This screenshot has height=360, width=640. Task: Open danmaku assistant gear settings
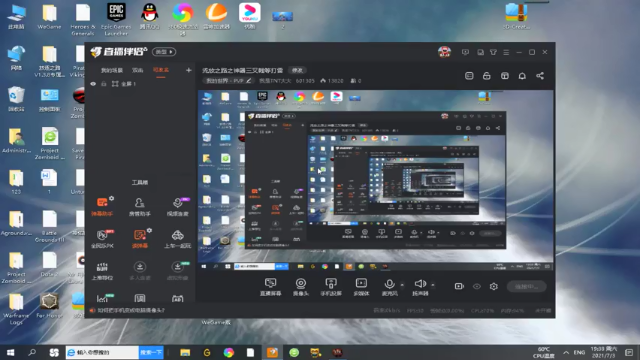tap(111, 198)
